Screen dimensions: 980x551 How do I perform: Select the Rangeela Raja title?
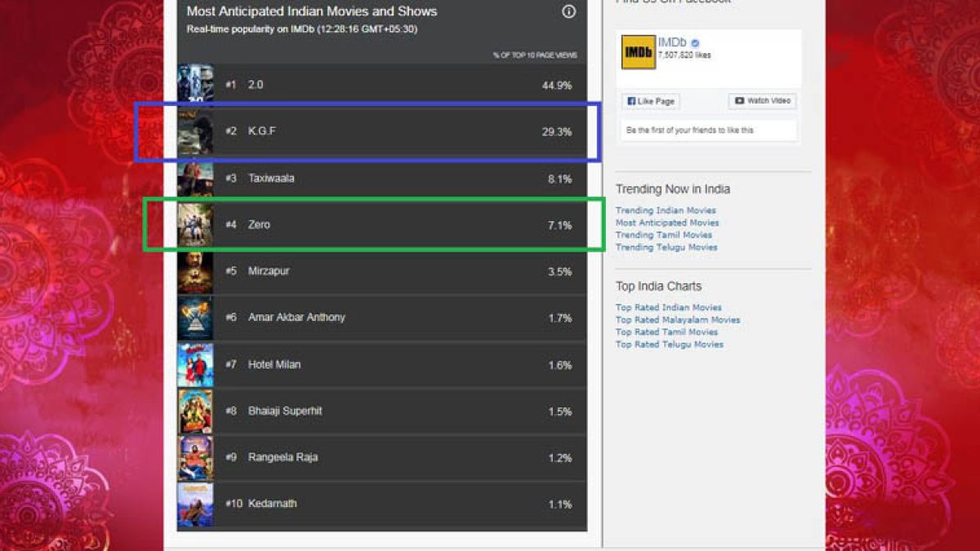coord(284,458)
